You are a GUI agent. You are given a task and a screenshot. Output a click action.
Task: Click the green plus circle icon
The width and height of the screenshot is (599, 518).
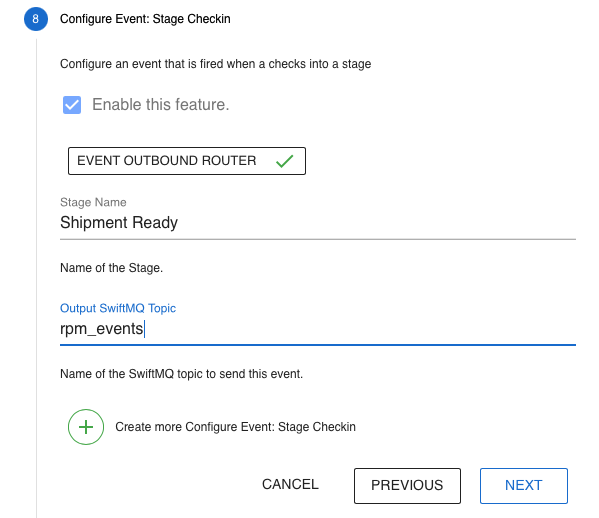tap(86, 427)
